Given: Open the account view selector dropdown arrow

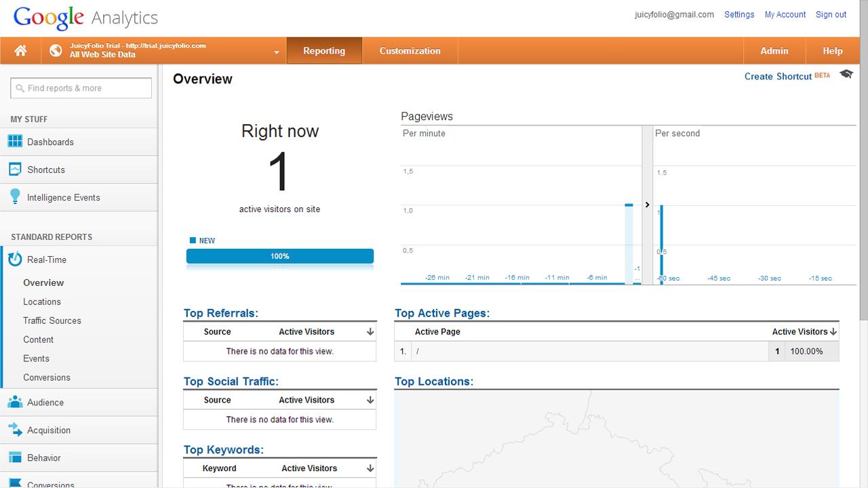Looking at the screenshot, I should (277, 52).
